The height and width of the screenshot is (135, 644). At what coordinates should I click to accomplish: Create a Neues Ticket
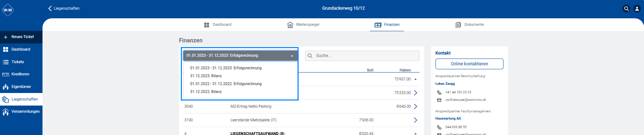coord(21,37)
